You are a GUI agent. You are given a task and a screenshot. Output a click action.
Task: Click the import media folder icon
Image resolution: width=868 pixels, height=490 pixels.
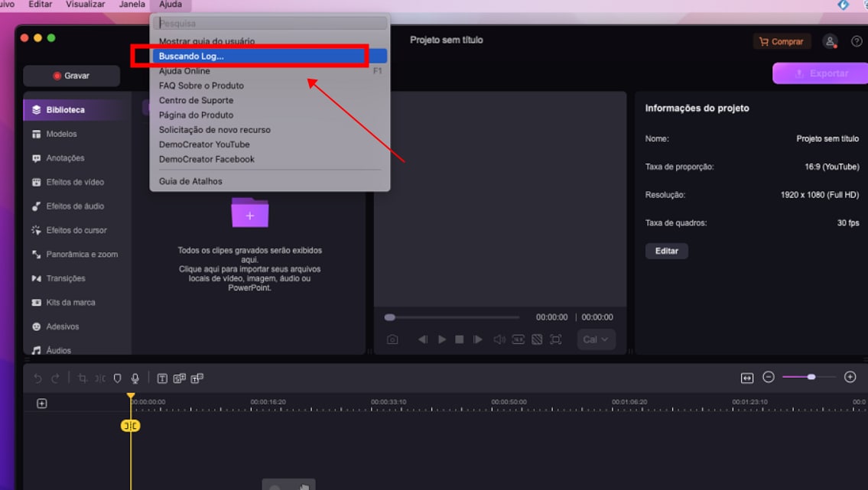[250, 213]
